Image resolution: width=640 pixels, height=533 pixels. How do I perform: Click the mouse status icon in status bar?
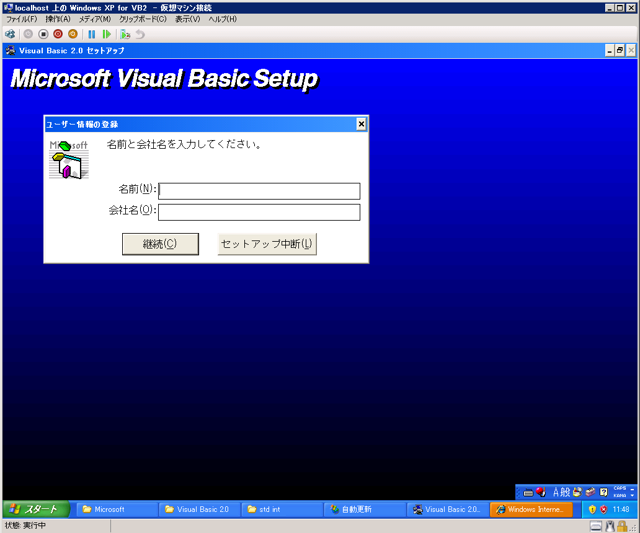(610, 526)
